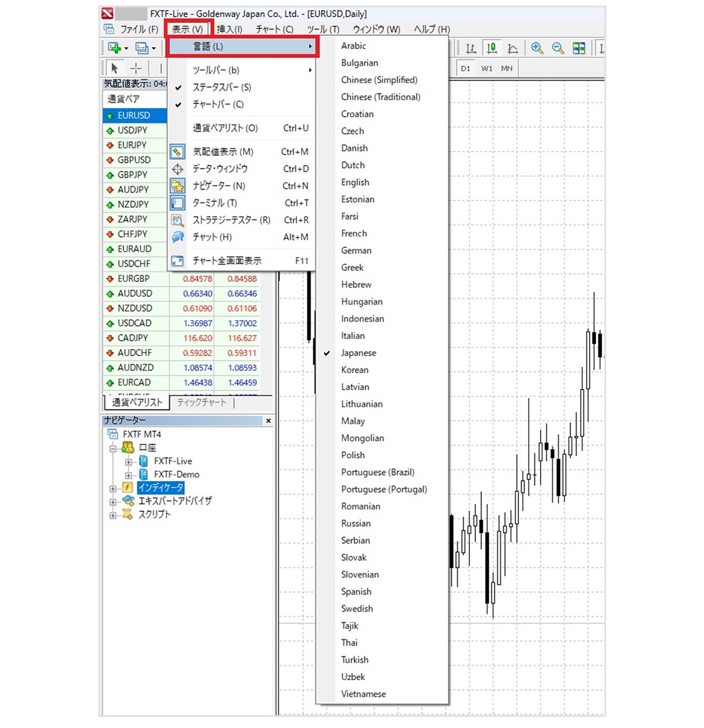The width and height of the screenshot is (704, 728).
Task: Collapse the 口座 tree node
Action: pyautogui.click(x=113, y=448)
